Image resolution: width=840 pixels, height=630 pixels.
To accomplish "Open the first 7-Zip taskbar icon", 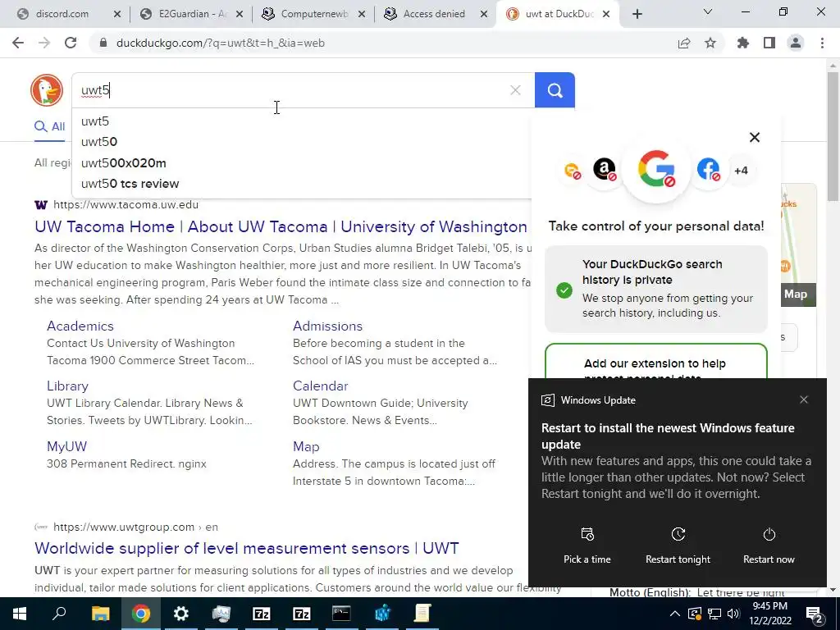I will [262, 614].
